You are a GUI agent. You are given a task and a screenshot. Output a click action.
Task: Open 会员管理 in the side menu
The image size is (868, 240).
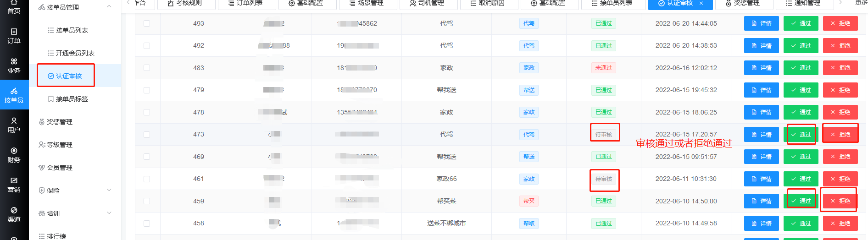coord(56,168)
